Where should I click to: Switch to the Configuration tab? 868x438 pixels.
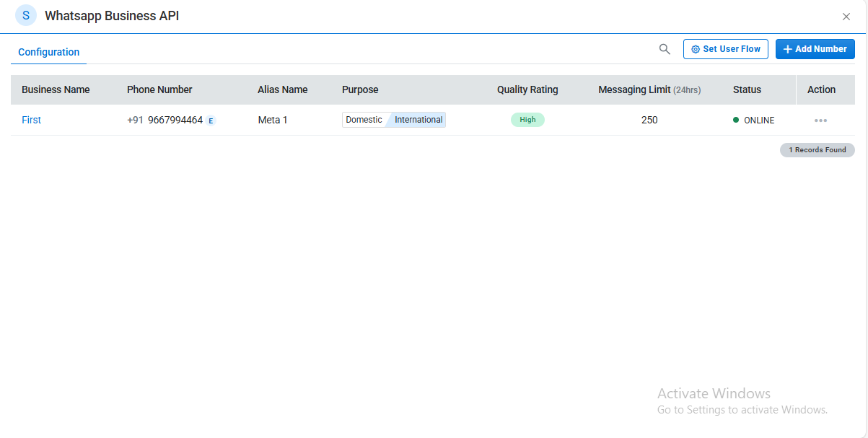pos(49,52)
